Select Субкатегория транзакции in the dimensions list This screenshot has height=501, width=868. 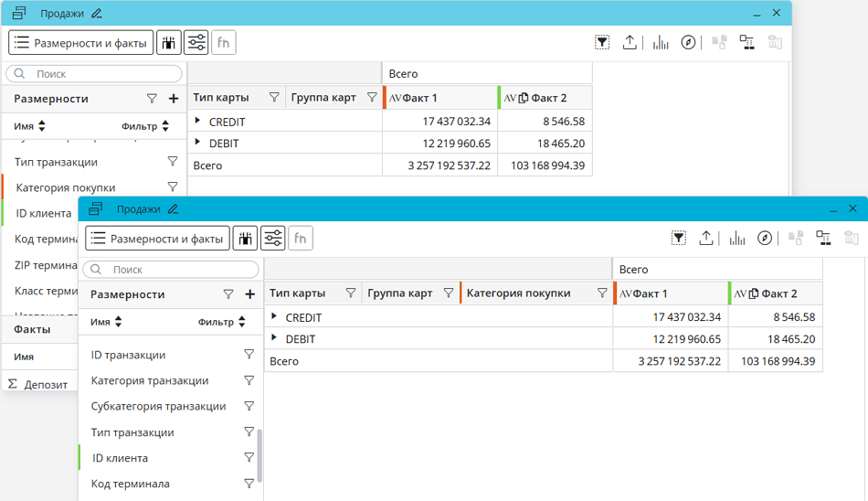tap(158, 406)
